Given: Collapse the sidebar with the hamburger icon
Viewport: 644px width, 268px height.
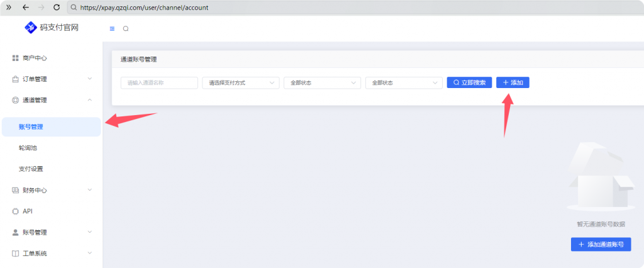Looking at the screenshot, I should click(x=112, y=29).
